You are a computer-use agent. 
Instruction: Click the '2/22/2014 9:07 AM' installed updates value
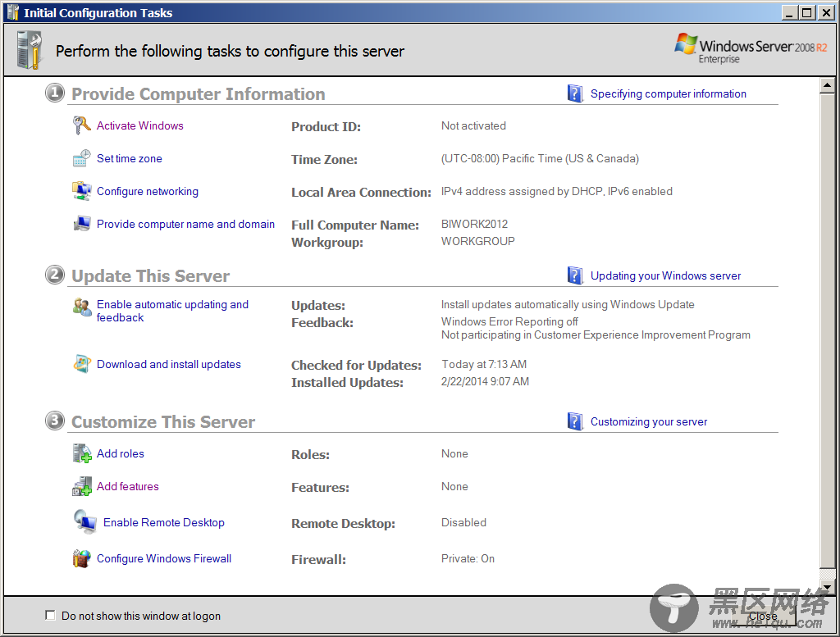pos(485,381)
